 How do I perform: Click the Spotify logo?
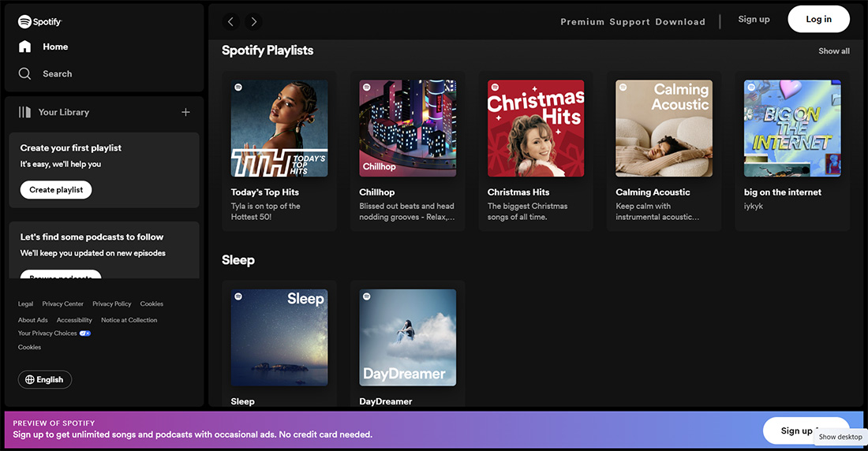tap(40, 21)
